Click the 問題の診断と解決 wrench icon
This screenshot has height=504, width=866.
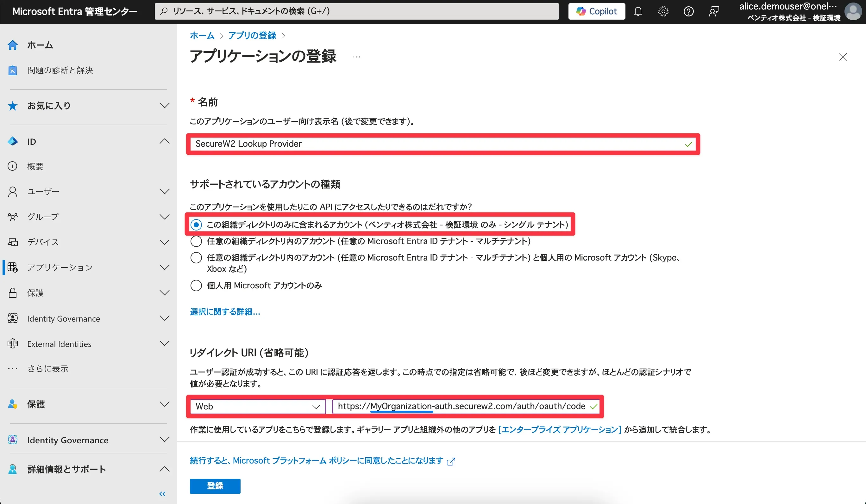point(13,71)
